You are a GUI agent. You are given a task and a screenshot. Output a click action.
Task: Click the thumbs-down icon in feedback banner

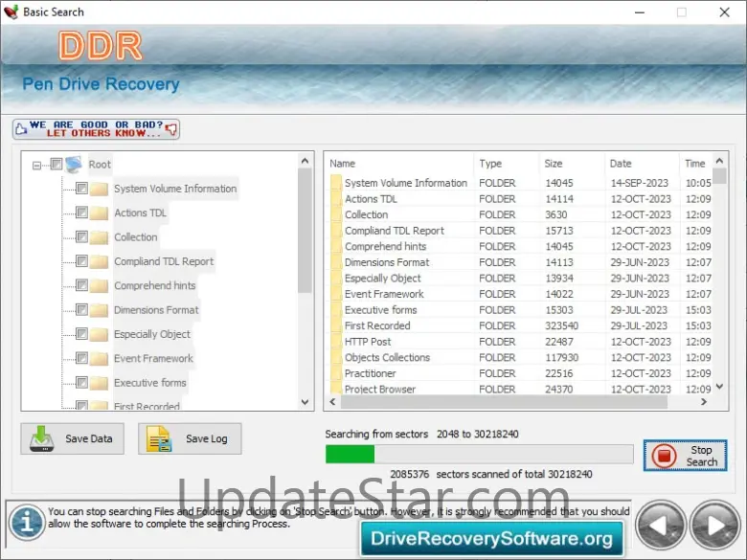[171, 128]
